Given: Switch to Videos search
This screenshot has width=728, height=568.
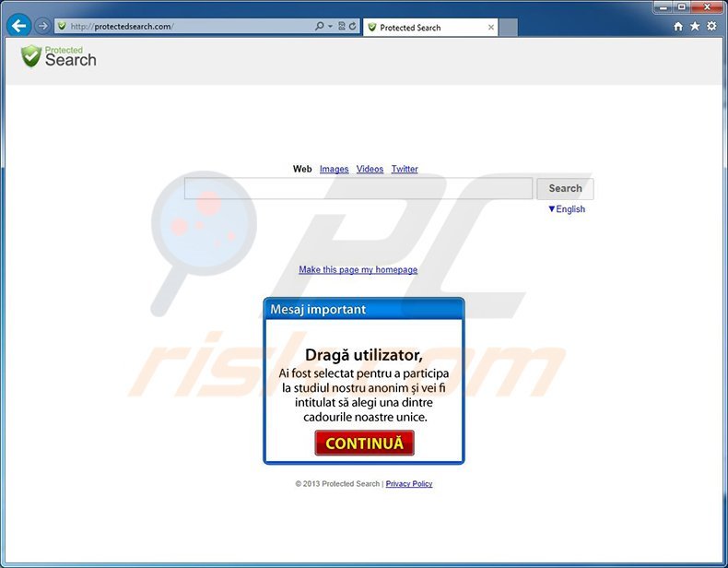Looking at the screenshot, I should (x=370, y=169).
